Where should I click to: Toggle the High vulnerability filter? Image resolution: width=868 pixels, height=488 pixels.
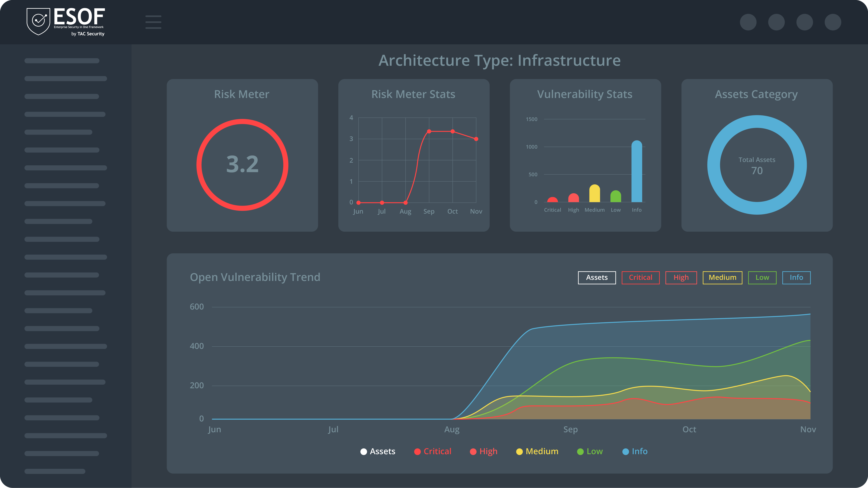[680, 277]
